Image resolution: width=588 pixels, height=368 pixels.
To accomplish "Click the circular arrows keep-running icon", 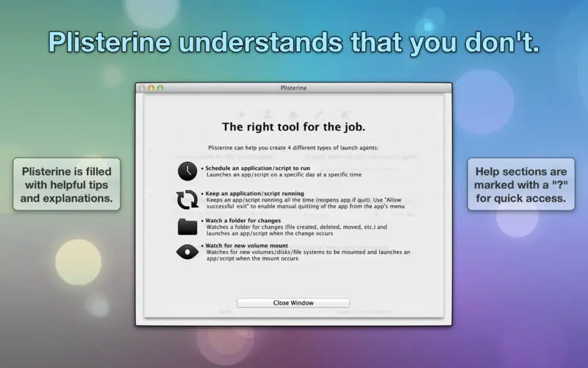I will [187, 199].
